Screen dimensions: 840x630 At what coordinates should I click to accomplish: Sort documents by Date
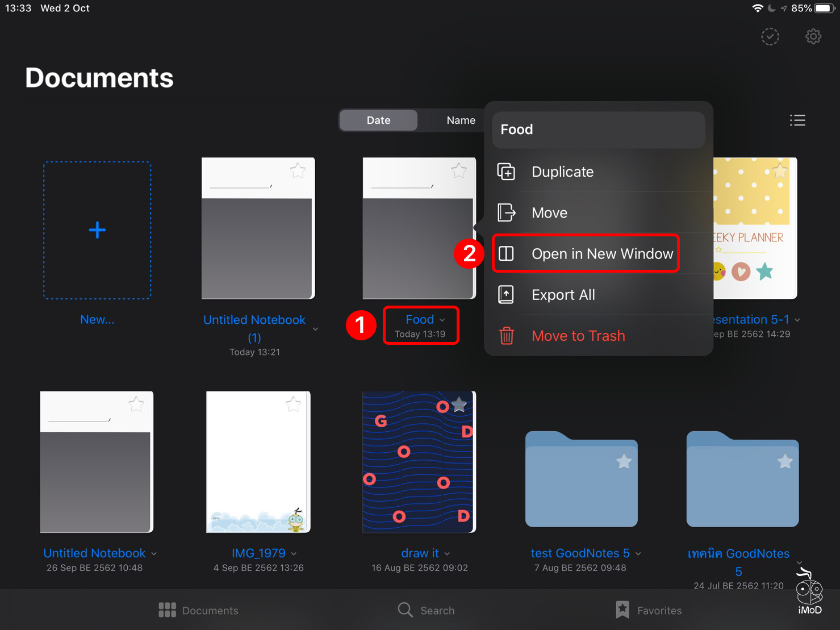click(378, 120)
